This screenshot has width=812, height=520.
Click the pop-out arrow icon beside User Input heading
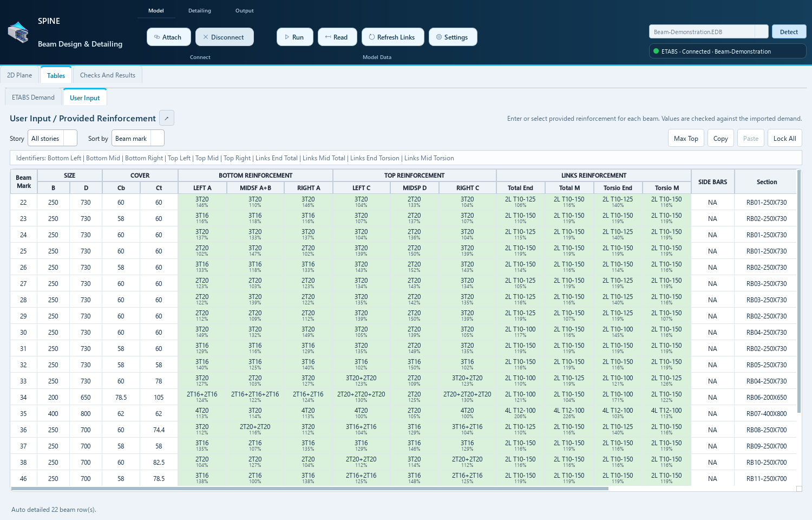167,118
